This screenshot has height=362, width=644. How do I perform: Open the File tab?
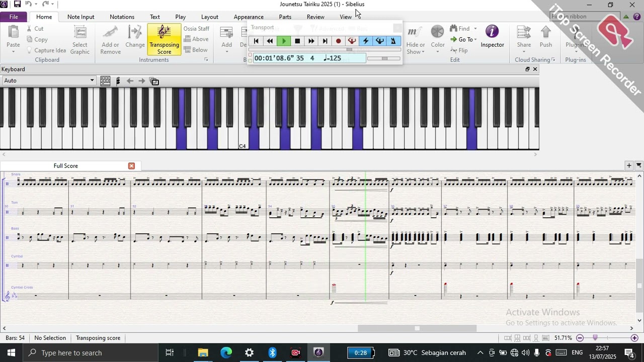pos(14,17)
